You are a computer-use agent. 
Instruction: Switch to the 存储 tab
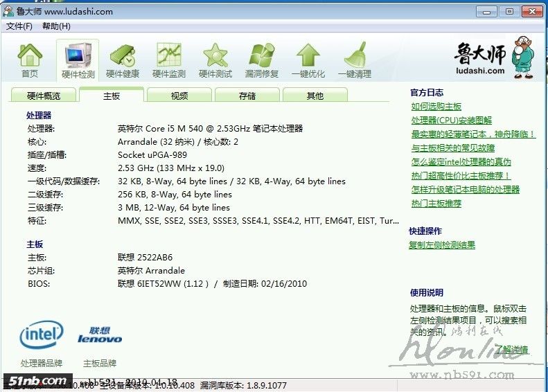247,96
